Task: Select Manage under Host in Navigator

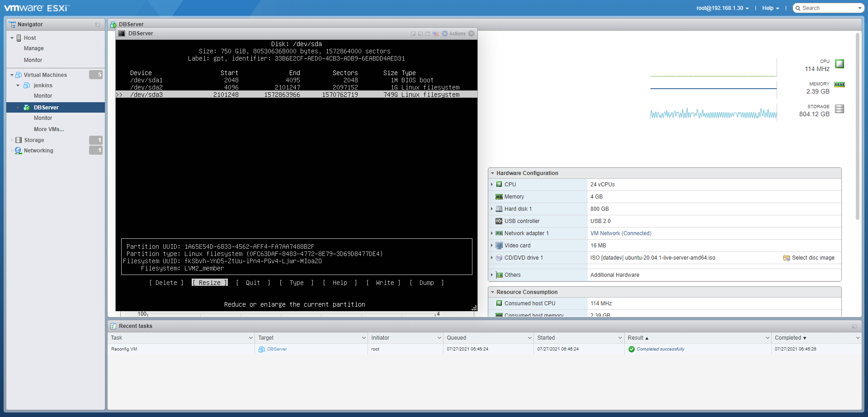Action: 34,48
